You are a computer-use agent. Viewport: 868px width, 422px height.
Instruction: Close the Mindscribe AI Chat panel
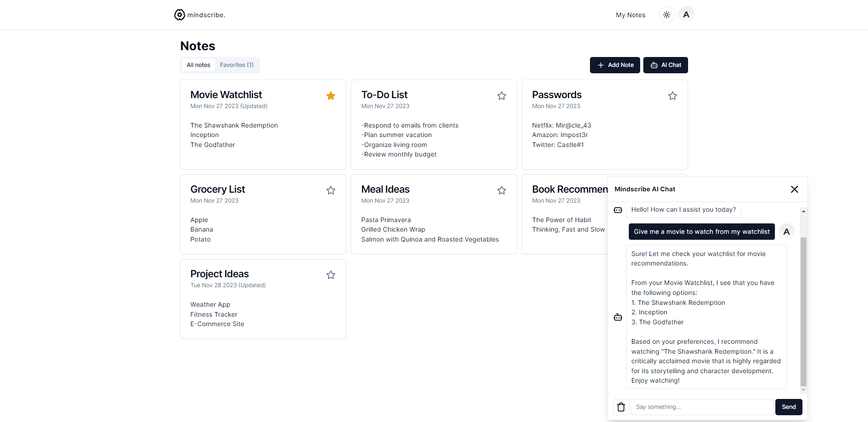tap(794, 189)
